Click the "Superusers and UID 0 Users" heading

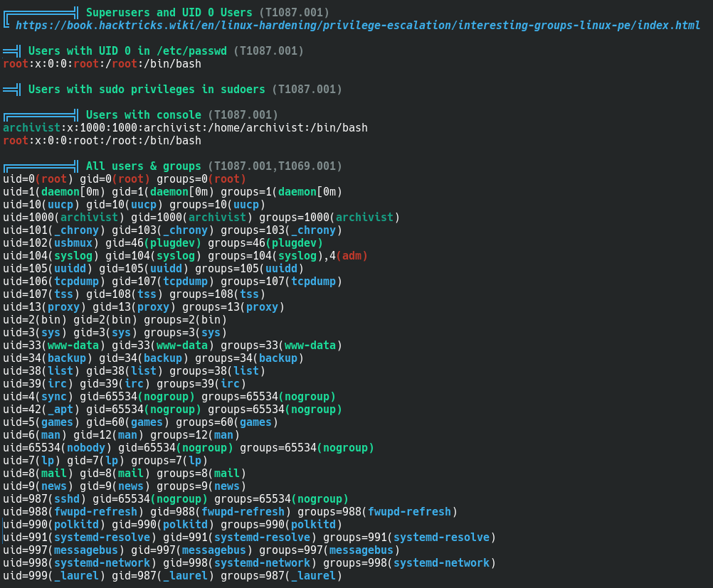[169, 13]
